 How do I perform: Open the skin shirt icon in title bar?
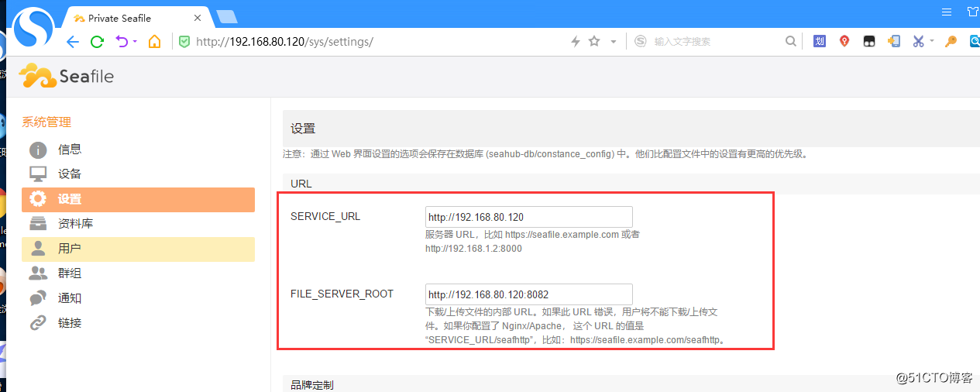[973, 12]
